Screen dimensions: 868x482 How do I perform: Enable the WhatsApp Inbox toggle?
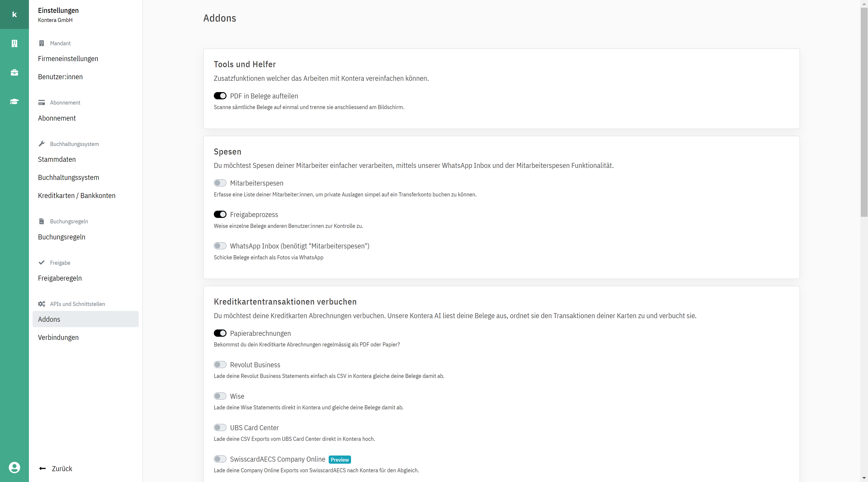(220, 246)
